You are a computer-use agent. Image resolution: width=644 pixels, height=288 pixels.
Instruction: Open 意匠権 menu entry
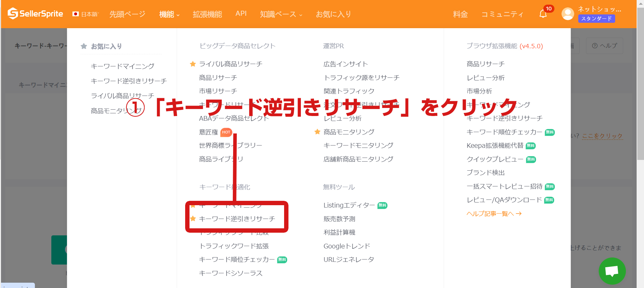[x=208, y=132]
